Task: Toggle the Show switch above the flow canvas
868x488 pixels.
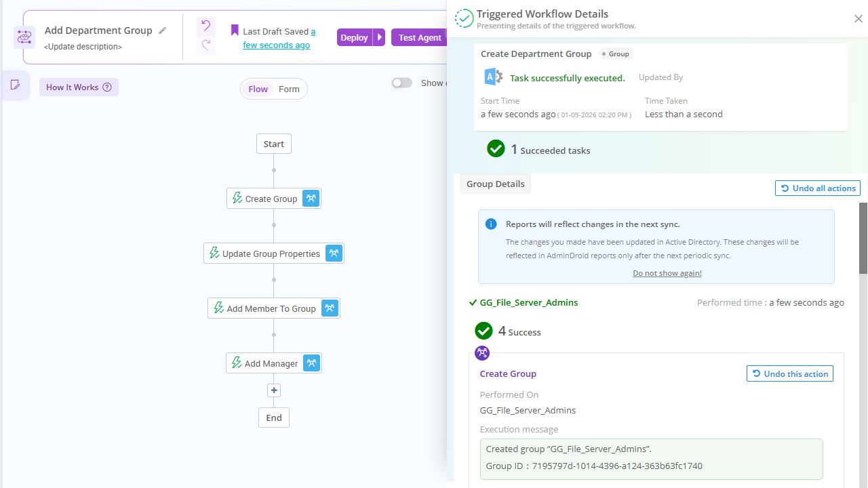Action: [402, 83]
